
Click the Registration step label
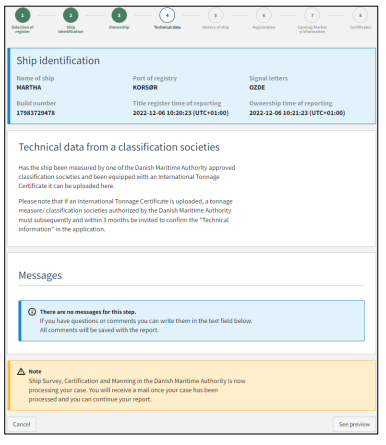tap(264, 27)
